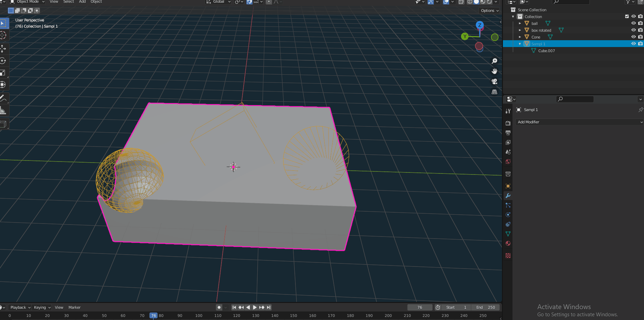Open the Add Modifier dropdown
The width and height of the screenshot is (644, 320).
(579, 122)
